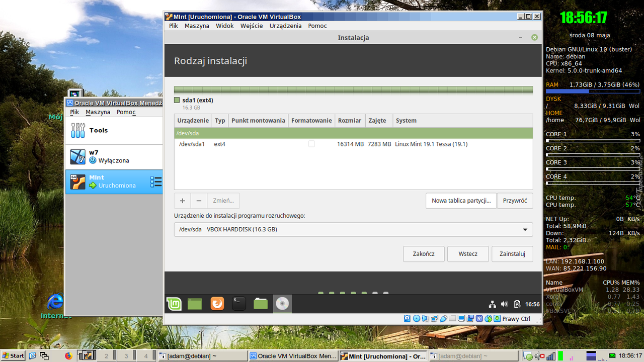Click the Zakończ button

point(424,254)
